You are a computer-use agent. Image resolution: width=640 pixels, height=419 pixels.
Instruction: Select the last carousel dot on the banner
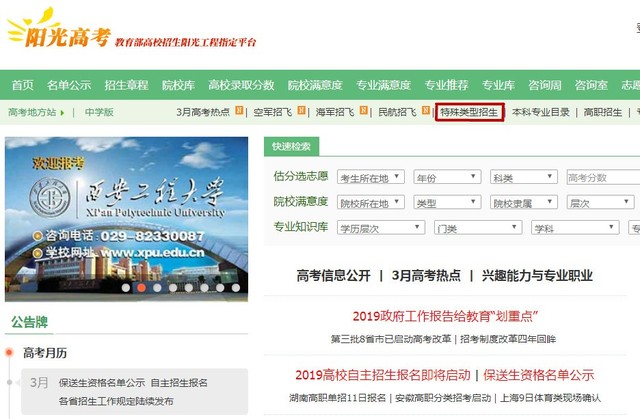pos(236,288)
